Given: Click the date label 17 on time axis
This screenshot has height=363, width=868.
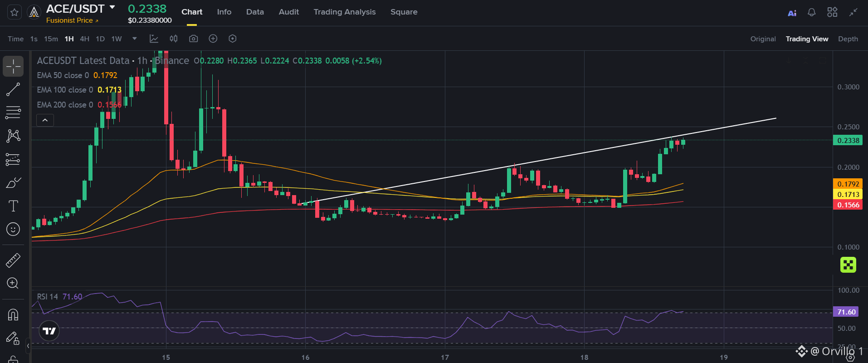Looking at the screenshot, I should (x=445, y=358).
